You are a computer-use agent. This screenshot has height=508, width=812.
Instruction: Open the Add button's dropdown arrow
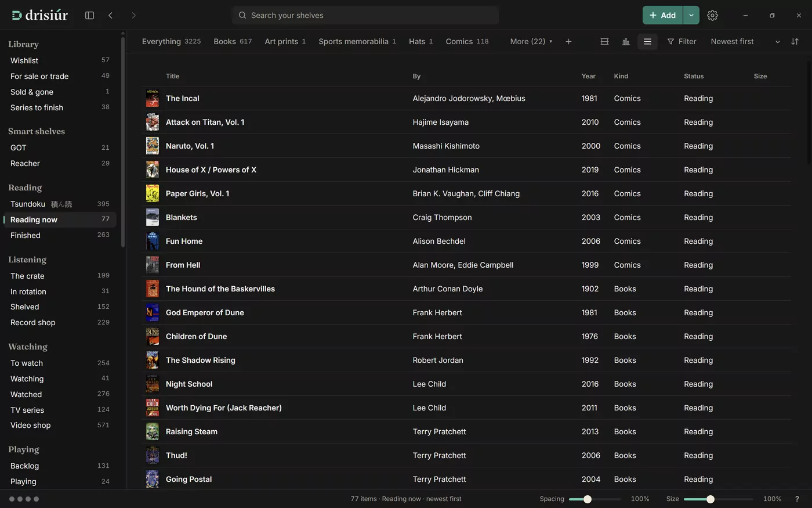691,15
